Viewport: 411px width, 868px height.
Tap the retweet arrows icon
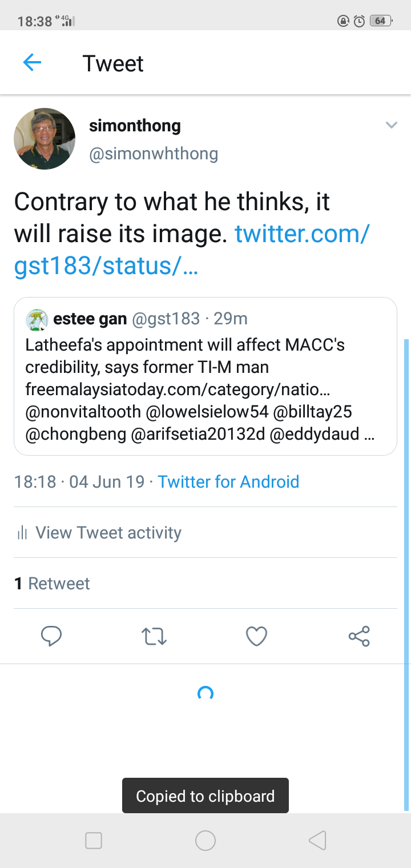pyautogui.click(x=154, y=636)
